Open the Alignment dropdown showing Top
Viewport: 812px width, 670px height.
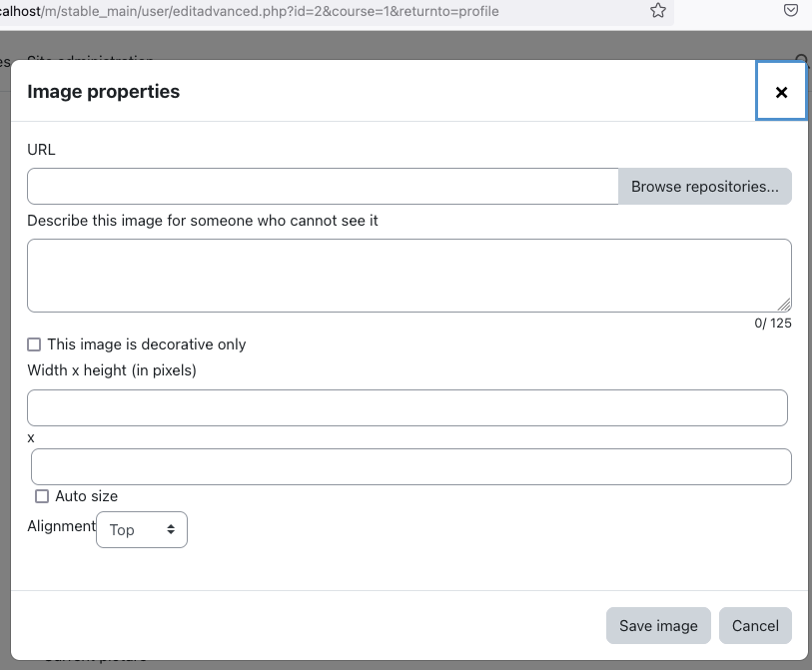142,529
